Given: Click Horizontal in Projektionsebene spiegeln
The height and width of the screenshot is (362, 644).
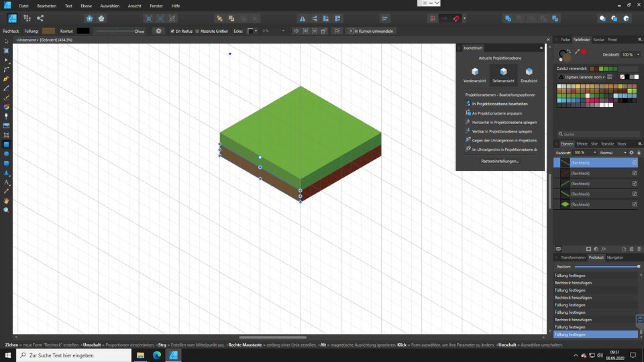Looking at the screenshot, I should coord(501,122).
